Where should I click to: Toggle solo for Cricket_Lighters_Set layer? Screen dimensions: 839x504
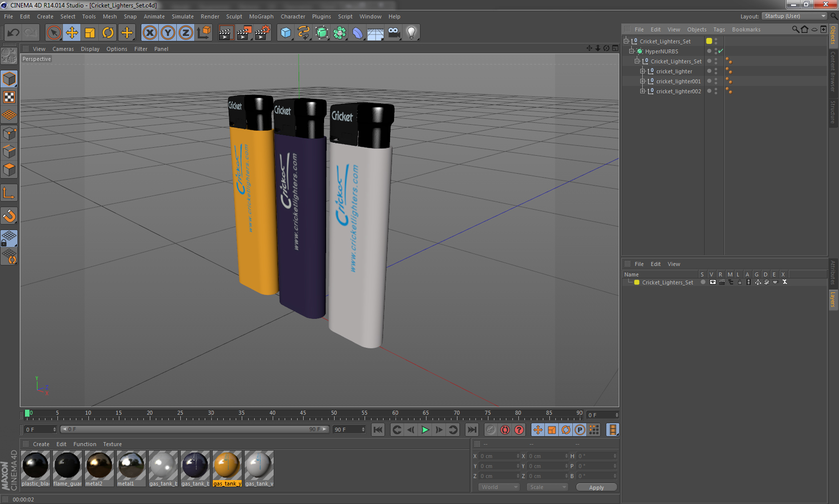[x=703, y=282]
